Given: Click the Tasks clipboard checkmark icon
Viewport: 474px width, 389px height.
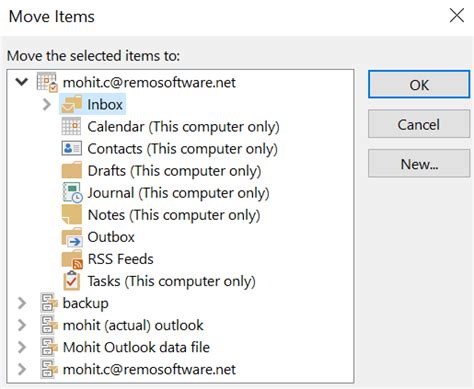Looking at the screenshot, I should pos(72,281).
